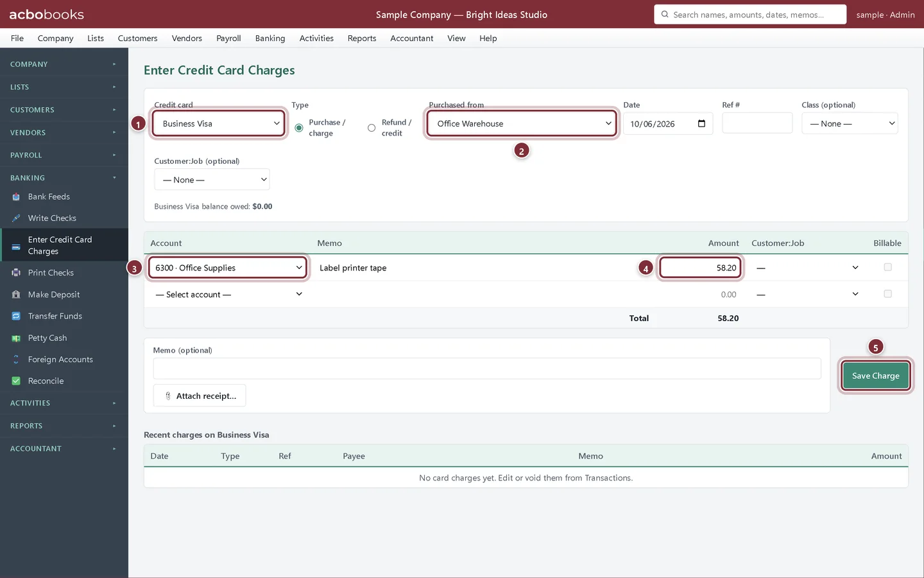The height and width of the screenshot is (578, 924).
Task: Select the Refund / credit radio button
Action: pos(372,128)
